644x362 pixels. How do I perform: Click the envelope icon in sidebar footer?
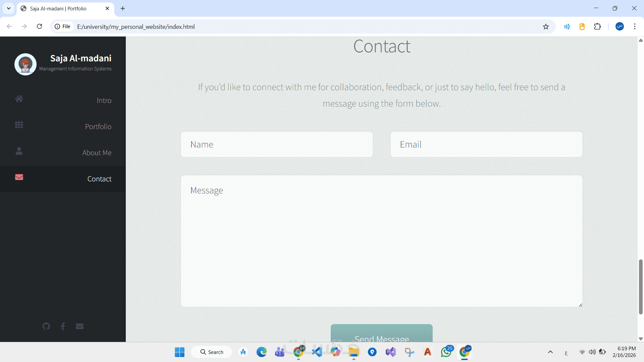click(x=79, y=326)
